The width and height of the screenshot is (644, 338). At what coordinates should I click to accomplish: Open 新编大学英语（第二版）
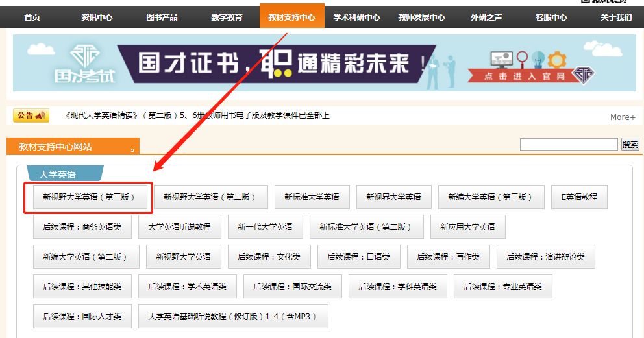(86, 257)
